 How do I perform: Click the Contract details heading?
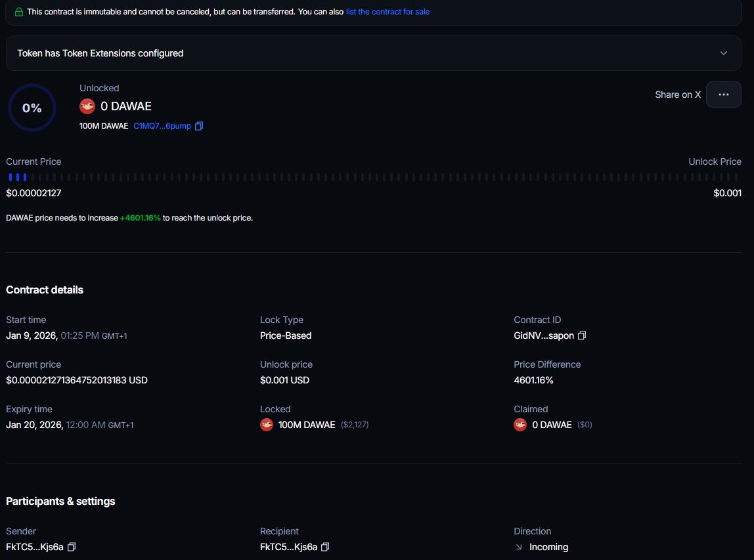(x=45, y=290)
